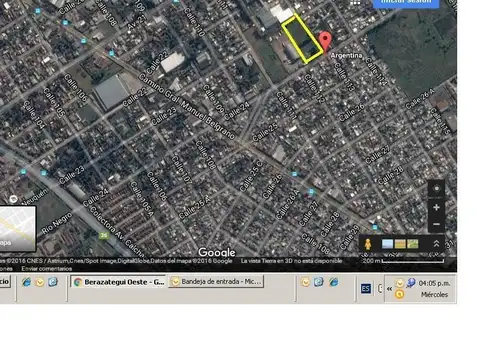Switch to Berazategui Oeste Chrome taskbar window
Screen dimensions: 480x360
tap(119, 282)
